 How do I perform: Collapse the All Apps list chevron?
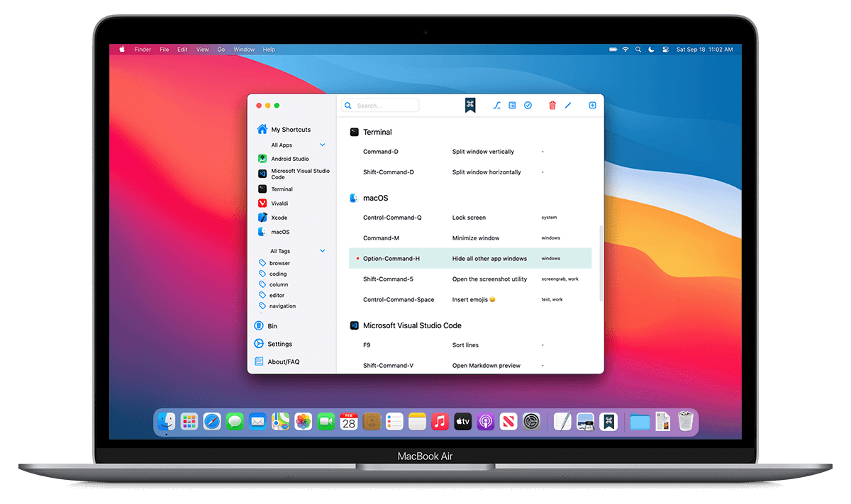pos(323,145)
